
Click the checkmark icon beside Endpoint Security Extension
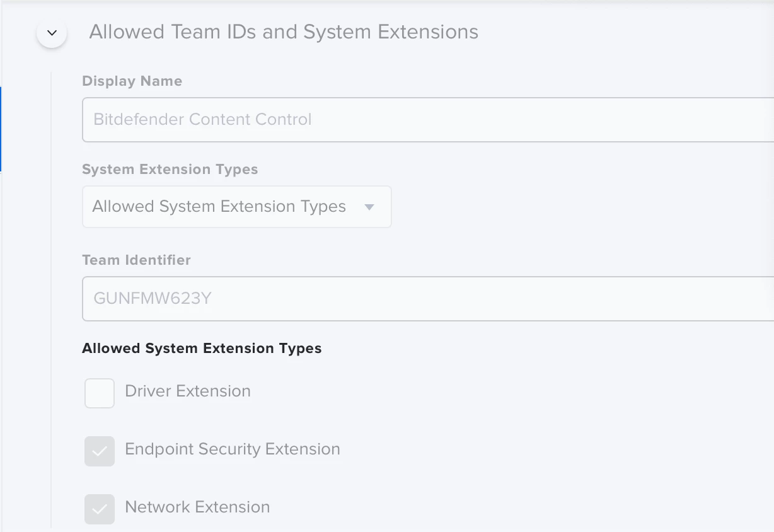tap(100, 451)
